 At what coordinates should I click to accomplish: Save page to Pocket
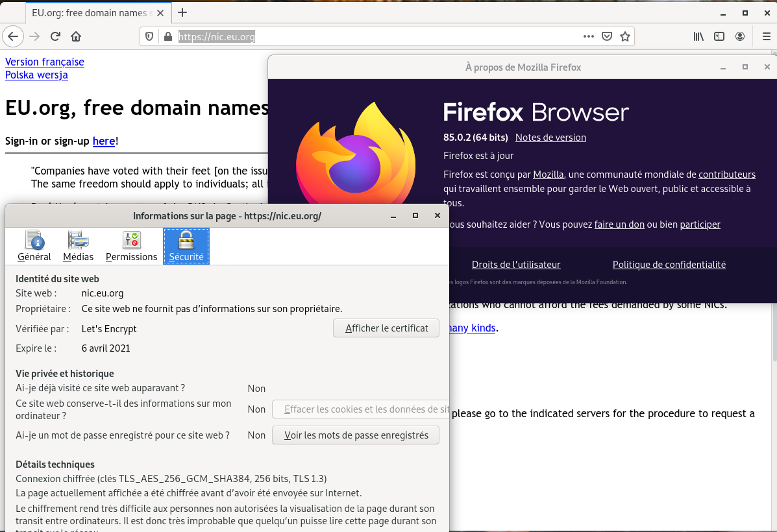pos(606,36)
